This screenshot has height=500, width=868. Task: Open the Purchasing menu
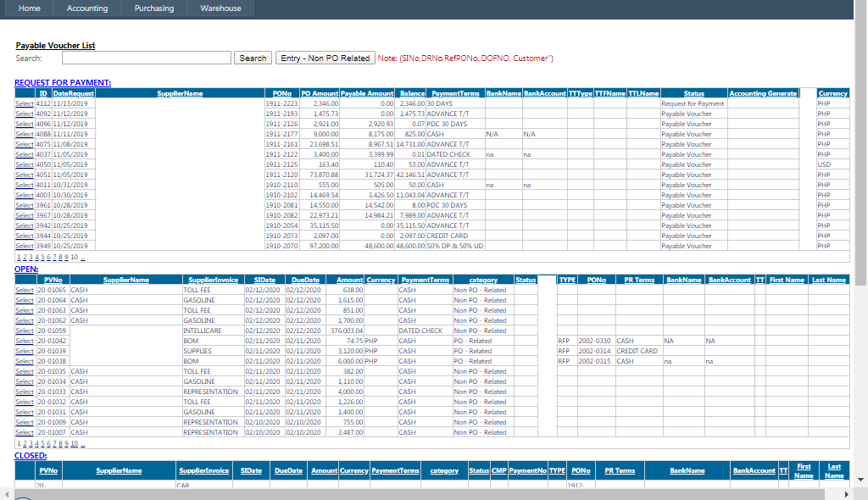pos(154,8)
